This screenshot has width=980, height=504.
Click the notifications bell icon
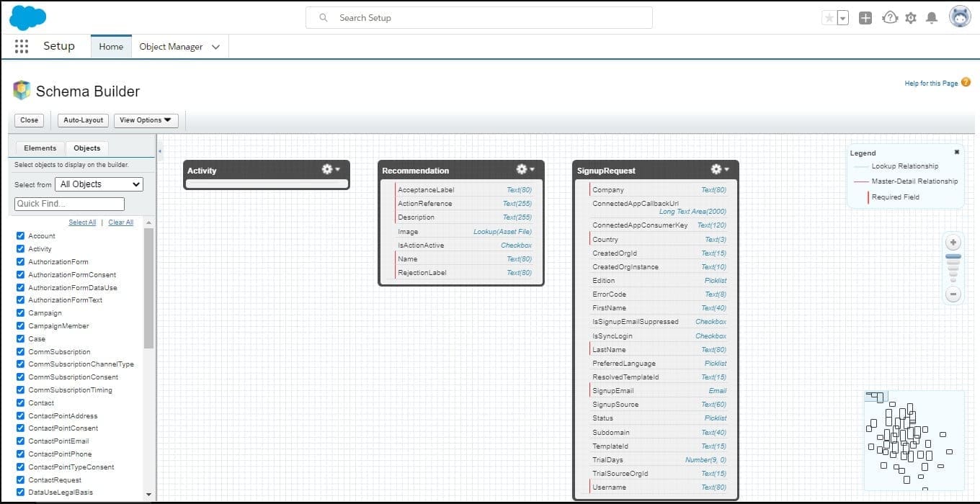coord(932,18)
